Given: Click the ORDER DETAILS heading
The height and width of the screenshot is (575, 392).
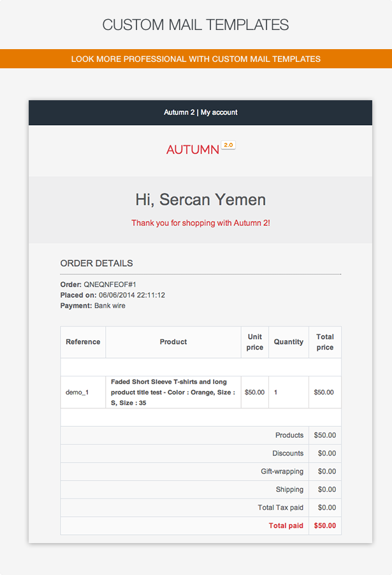Looking at the screenshot, I should coord(96,264).
